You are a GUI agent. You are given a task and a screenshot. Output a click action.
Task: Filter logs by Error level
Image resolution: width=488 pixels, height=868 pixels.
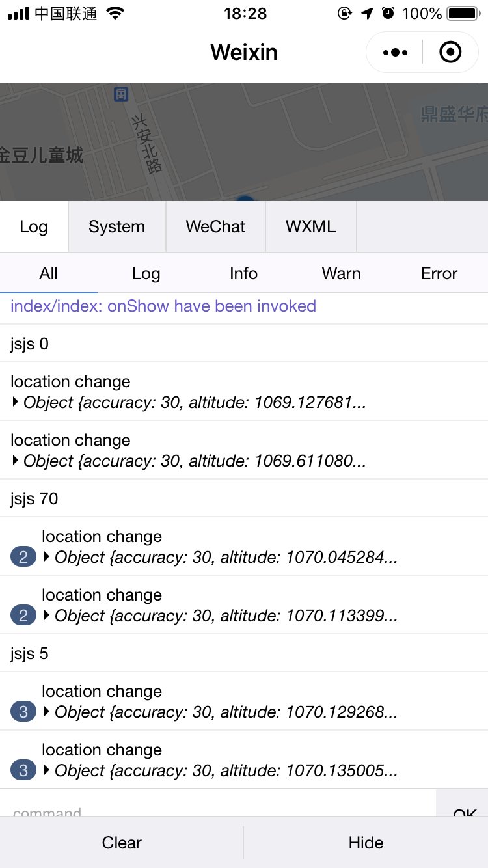pos(439,273)
